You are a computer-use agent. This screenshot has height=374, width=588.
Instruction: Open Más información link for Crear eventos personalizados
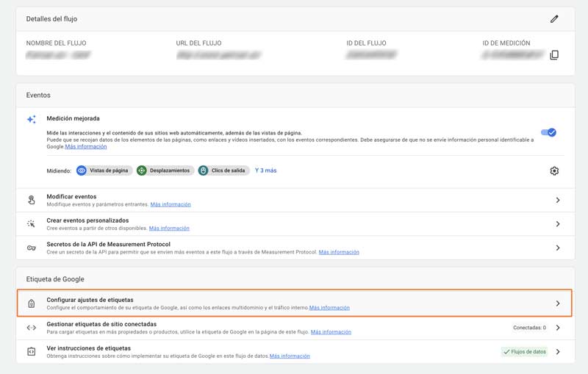click(169, 229)
